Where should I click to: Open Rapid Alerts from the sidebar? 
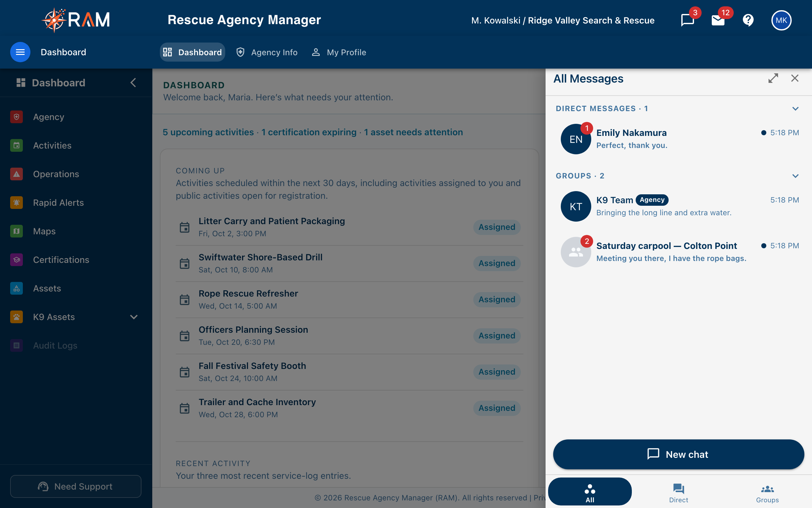76,203
